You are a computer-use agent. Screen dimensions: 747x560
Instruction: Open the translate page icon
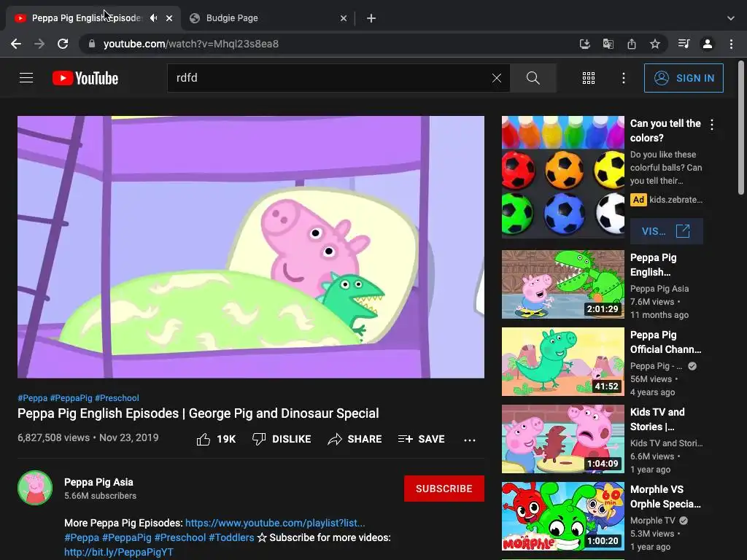pos(608,44)
